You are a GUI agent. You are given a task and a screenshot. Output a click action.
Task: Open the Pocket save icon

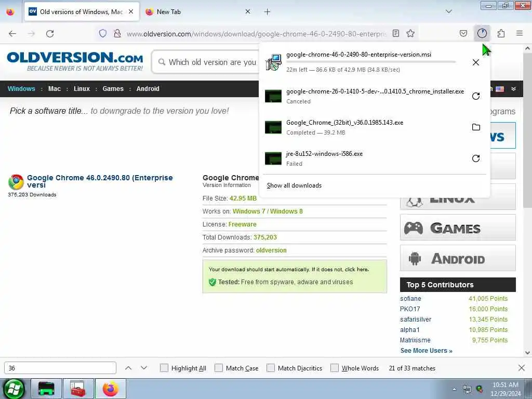[463, 33]
